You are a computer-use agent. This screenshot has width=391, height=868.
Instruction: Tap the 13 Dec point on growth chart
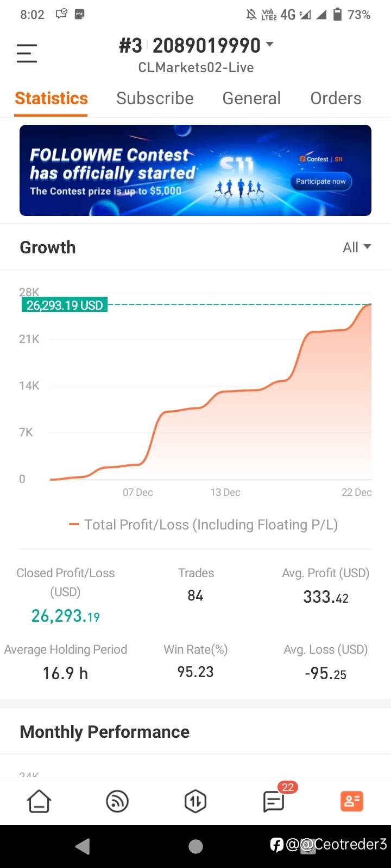[x=225, y=392]
